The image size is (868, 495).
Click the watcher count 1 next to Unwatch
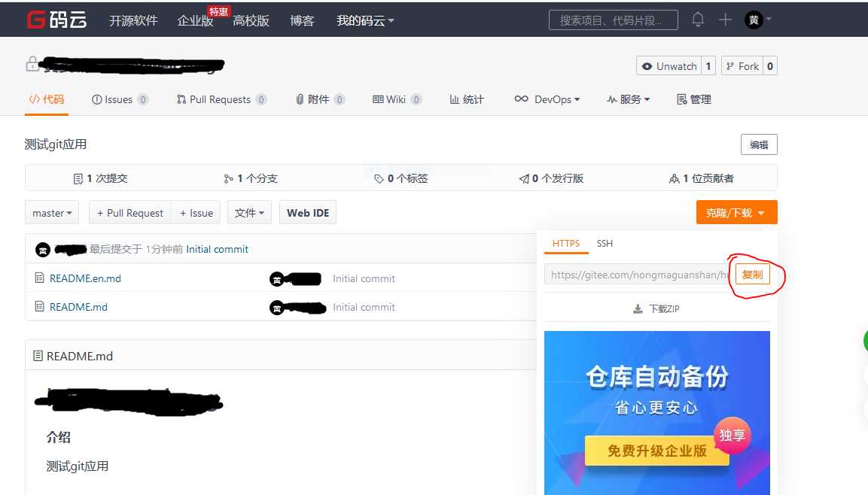pyautogui.click(x=708, y=66)
